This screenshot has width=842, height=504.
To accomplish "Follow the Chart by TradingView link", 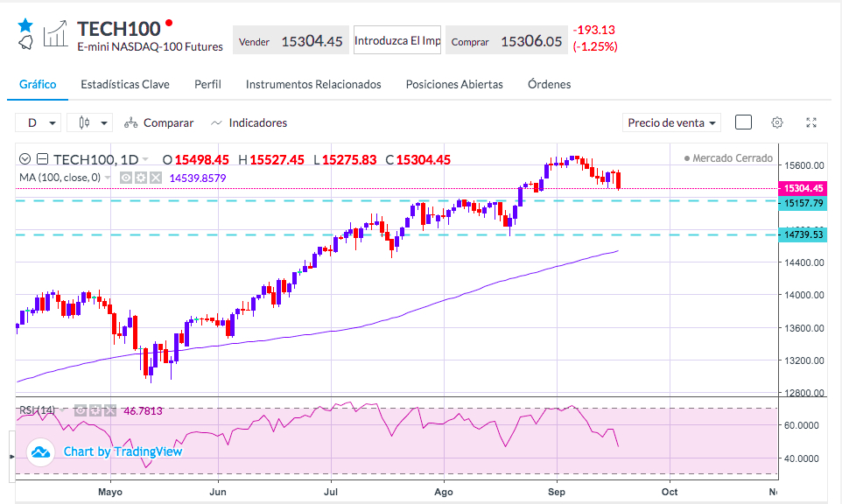I will (123, 451).
